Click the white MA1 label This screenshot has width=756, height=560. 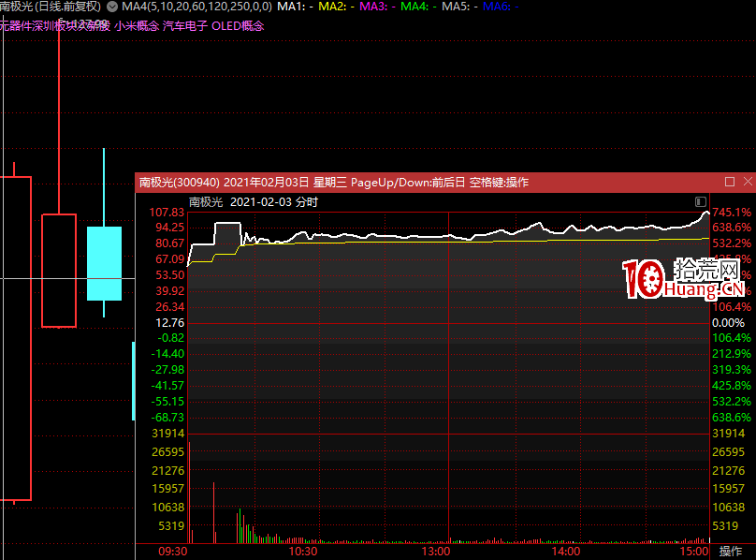tap(295, 7)
